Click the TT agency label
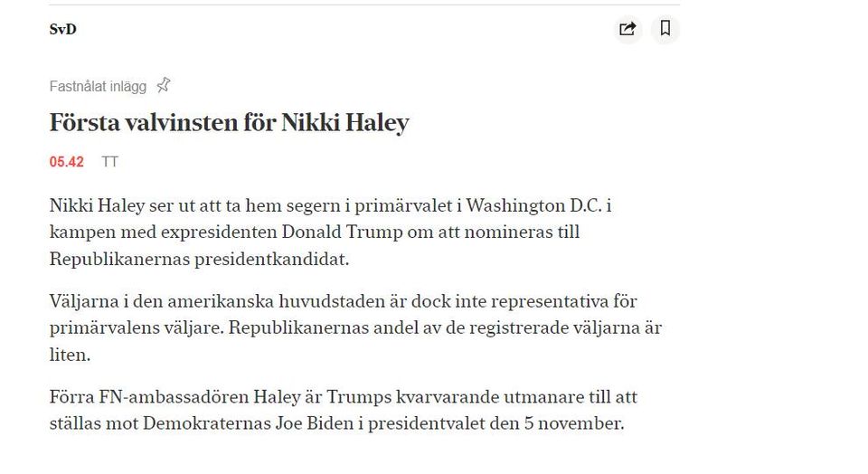Screen dimensions: 868x474 coord(110,162)
